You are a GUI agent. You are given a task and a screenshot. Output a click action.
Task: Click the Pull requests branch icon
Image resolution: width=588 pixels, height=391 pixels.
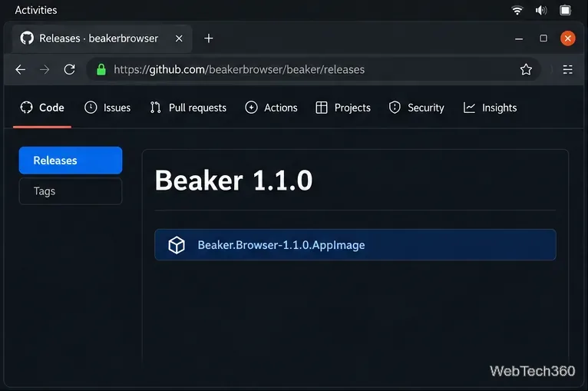point(155,108)
